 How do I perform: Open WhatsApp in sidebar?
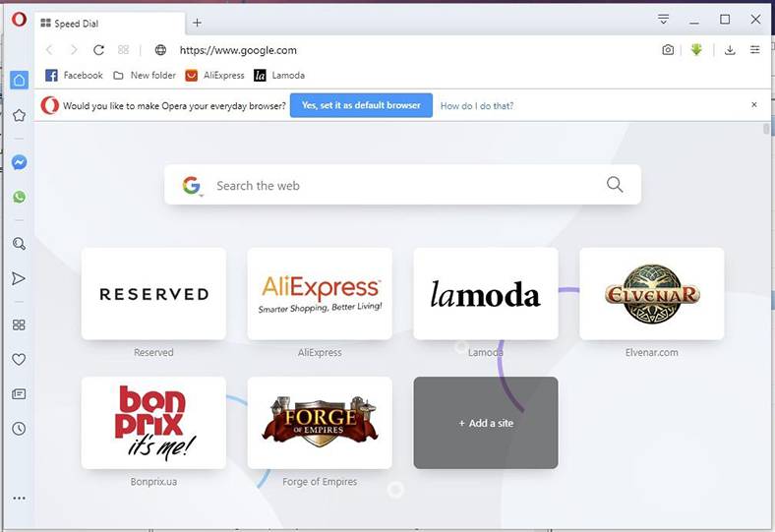[x=19, y=197]
